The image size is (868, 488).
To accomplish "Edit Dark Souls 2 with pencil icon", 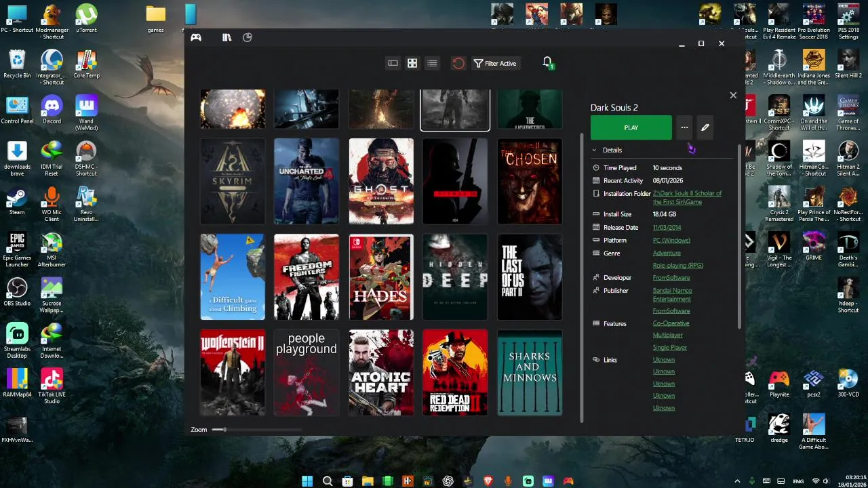I will (705, 127).
